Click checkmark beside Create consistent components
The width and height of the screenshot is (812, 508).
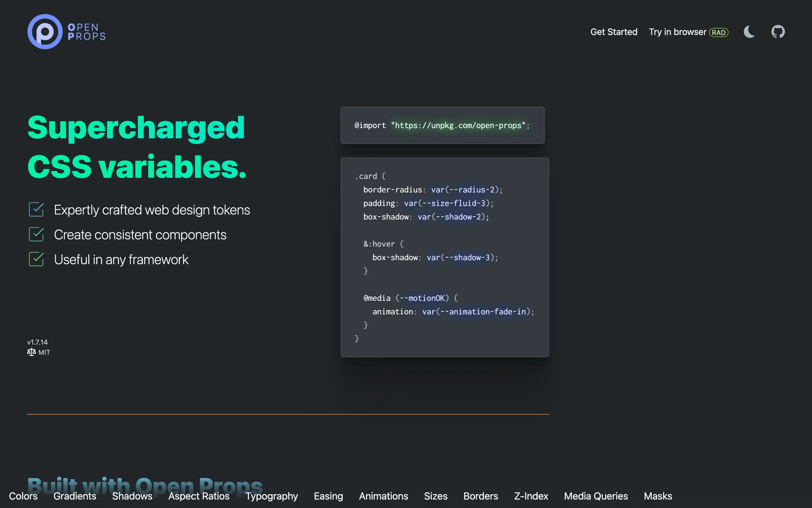[36, 234]
